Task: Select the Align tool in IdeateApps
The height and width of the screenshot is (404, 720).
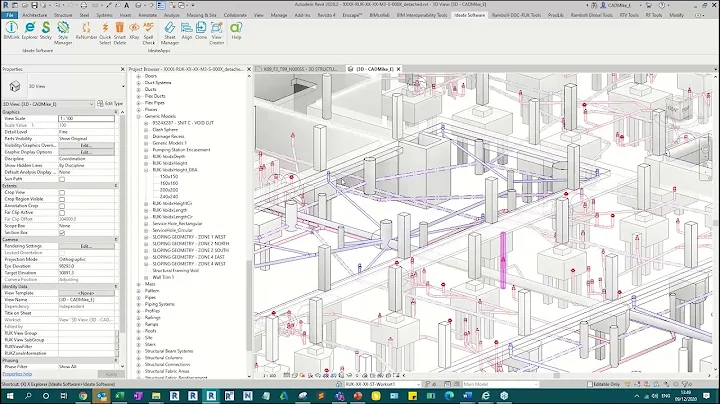Action: click(186, 31)
